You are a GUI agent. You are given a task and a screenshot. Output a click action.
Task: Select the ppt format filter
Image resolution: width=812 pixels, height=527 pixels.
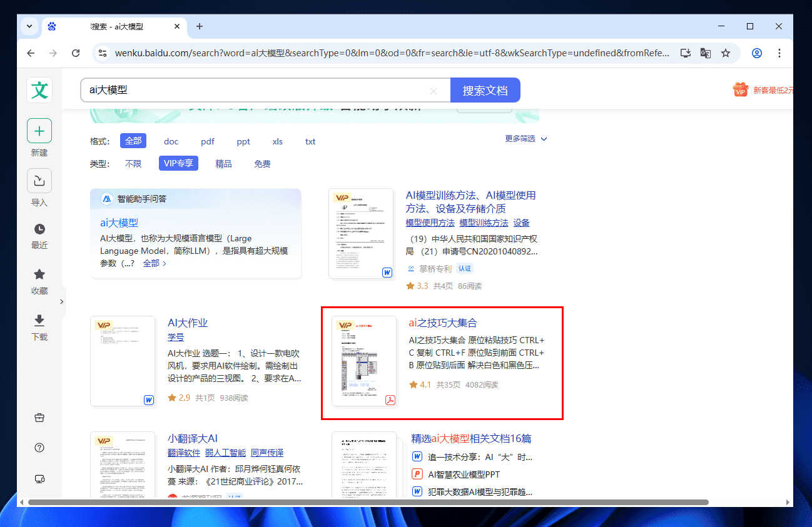click(x=243, y=141)
